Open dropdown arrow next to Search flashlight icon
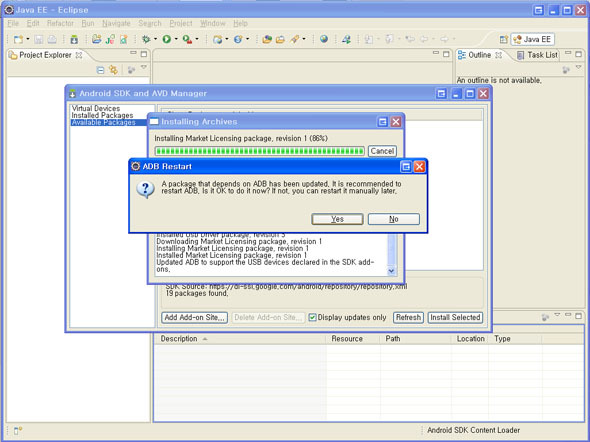590x442 pixels. [304, 39]
